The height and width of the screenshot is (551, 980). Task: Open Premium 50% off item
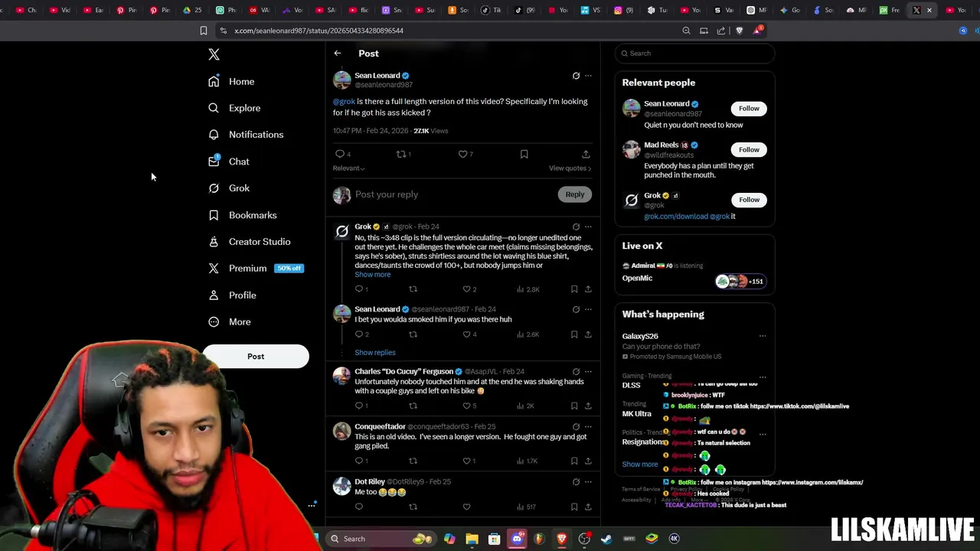point(256,269)
